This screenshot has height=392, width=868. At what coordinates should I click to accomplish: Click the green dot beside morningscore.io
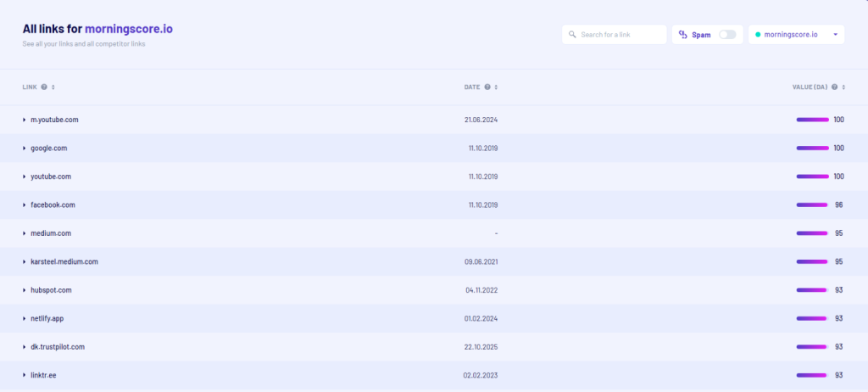point(758,35)
